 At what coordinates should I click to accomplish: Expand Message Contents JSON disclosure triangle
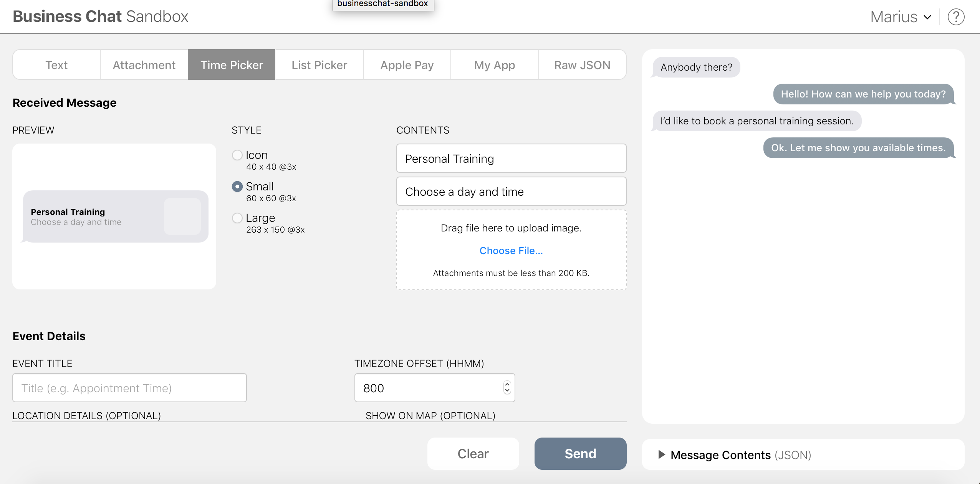[x=662, y=454]
